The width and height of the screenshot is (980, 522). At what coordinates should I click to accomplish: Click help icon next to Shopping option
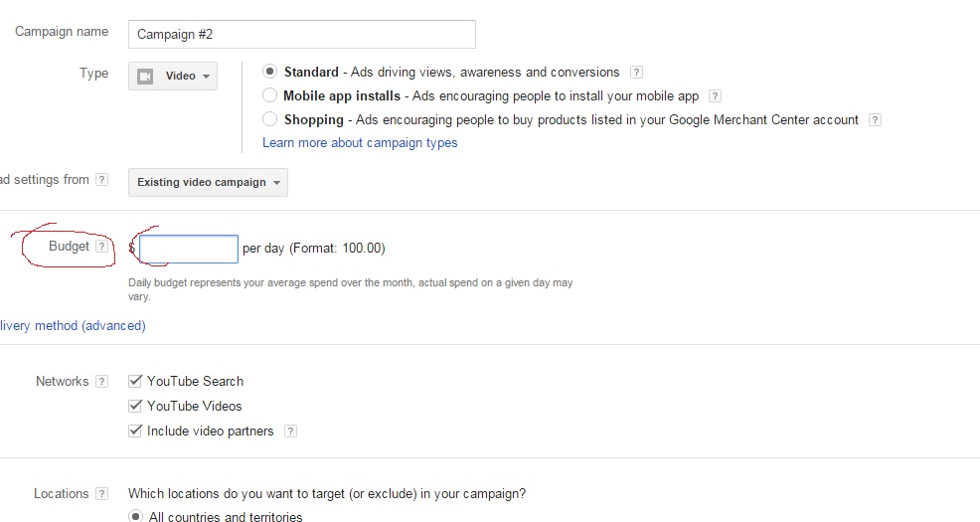pyautogui.click(x=875, y=120)
